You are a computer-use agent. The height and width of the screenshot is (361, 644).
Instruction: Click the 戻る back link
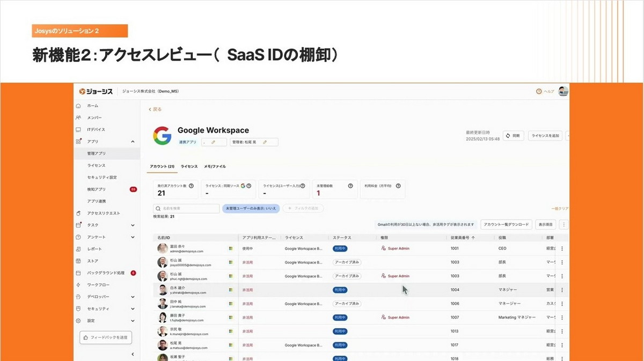tap(155, 109)
